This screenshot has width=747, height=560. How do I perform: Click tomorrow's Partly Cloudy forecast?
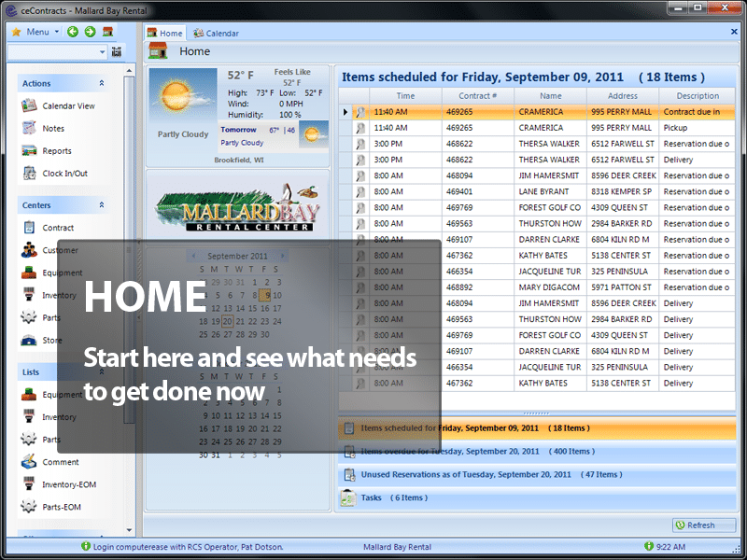[274, 136]
